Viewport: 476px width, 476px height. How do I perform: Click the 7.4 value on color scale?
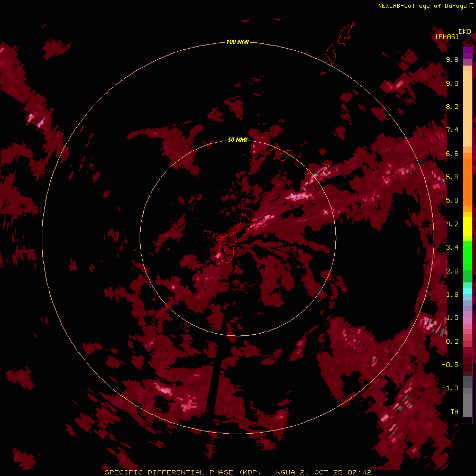452,130
